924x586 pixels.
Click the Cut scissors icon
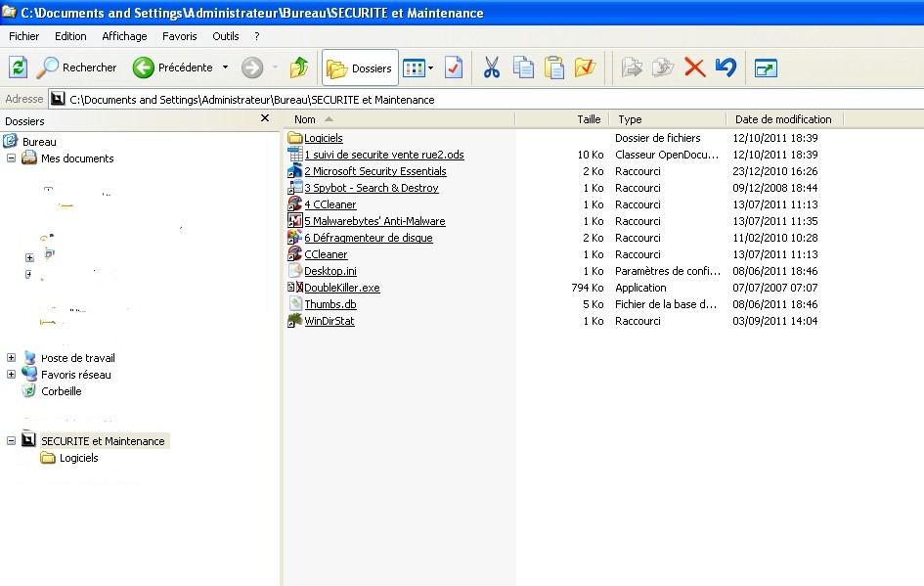(x=492, y=68)
